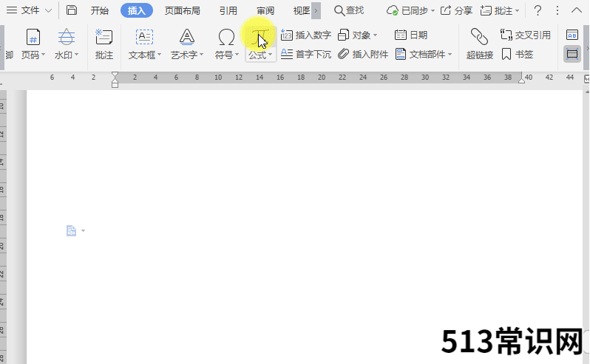Click the 水印 watermark icon

pyautogui.click(x=67, y=38)
